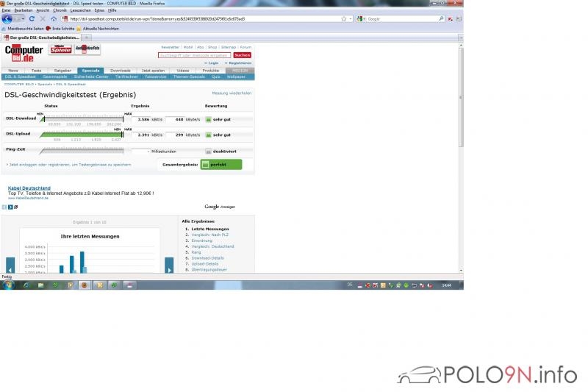Switch to the Downloads site tab
The image size is (588, 392).
pos(121,71)
